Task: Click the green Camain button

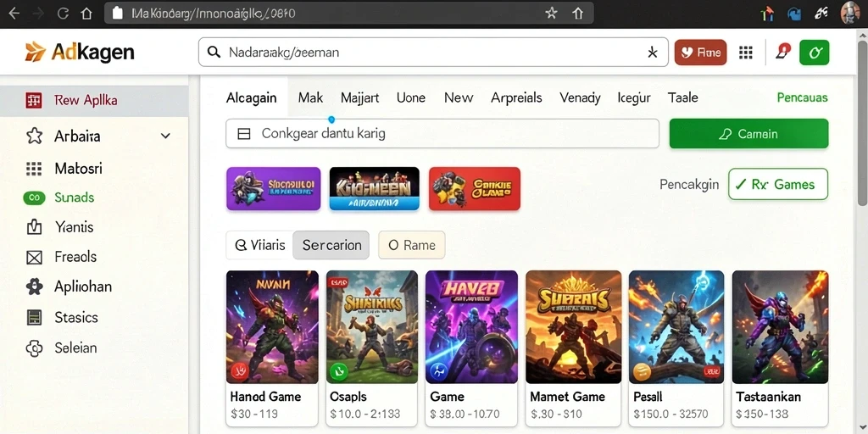Action: coord(749,133)
